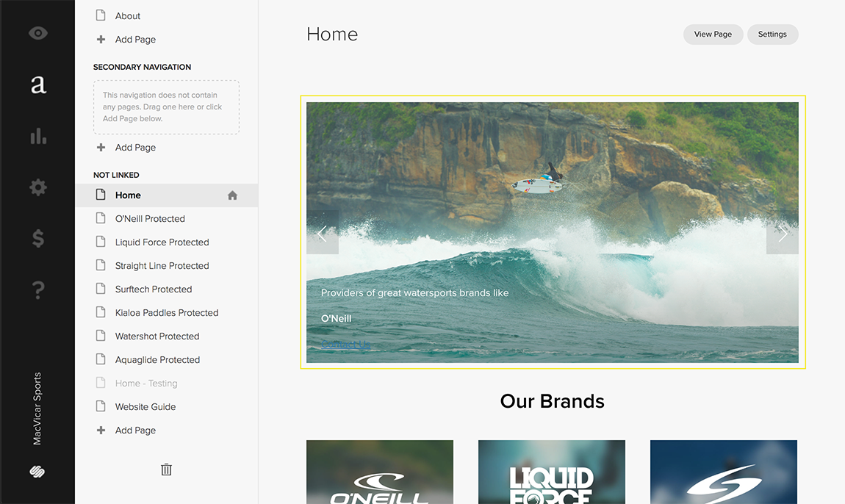845x504 pixels.
Task: Click the O'Neill caption on slideshow
Action: 337,319
